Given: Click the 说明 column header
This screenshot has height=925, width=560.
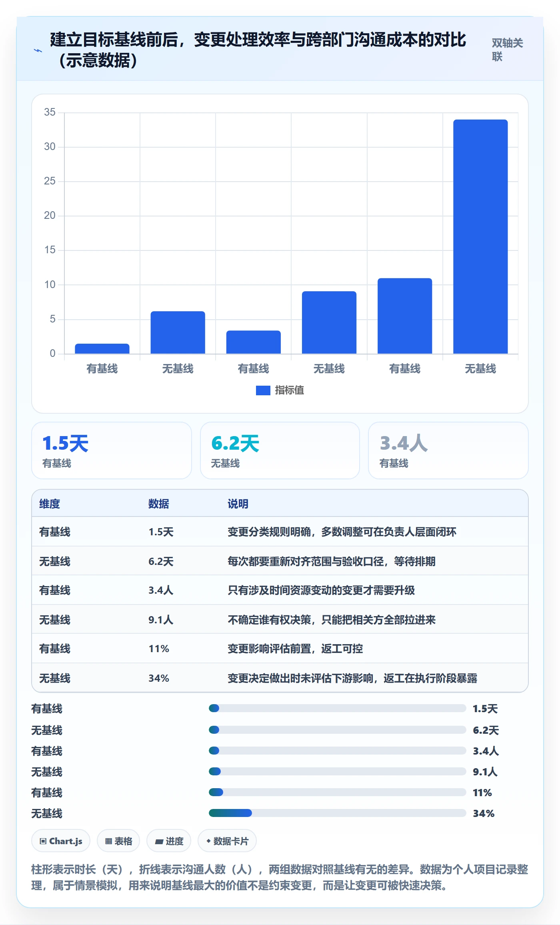Looking at the screenshot, I should click(x=238, y=504).
